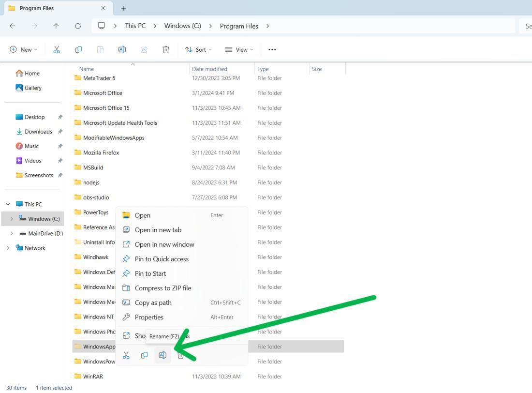Sort by Size column header
The width and height of the screenshot is (532, 393).
[x=317, y=69]
